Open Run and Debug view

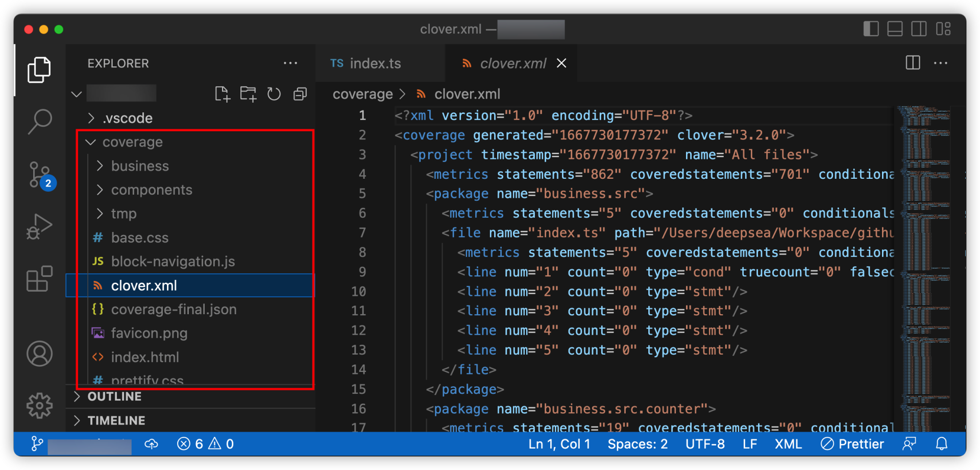tap(39, 226)
